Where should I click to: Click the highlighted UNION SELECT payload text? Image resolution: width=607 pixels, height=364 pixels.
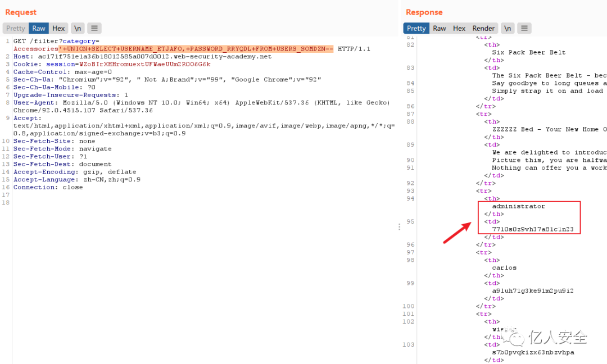point(196,49)
